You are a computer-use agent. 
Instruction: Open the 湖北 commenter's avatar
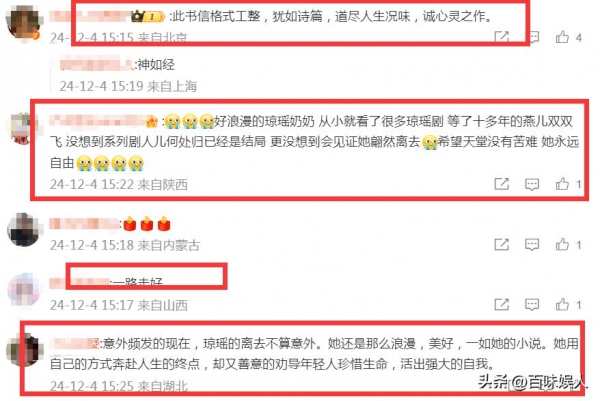[24, 349]
